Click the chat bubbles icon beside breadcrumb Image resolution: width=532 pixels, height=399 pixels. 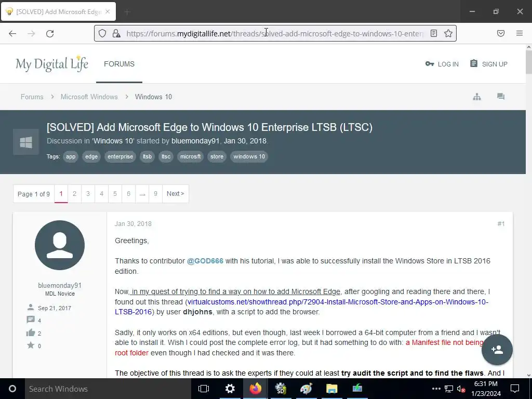coord(501,97)
